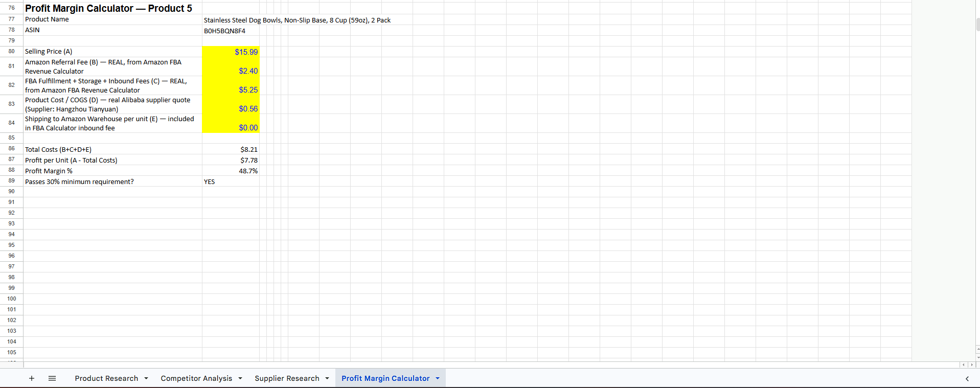
Task: Select the Profit Margin Calculator sheet tab
Action: pos(385,378)
